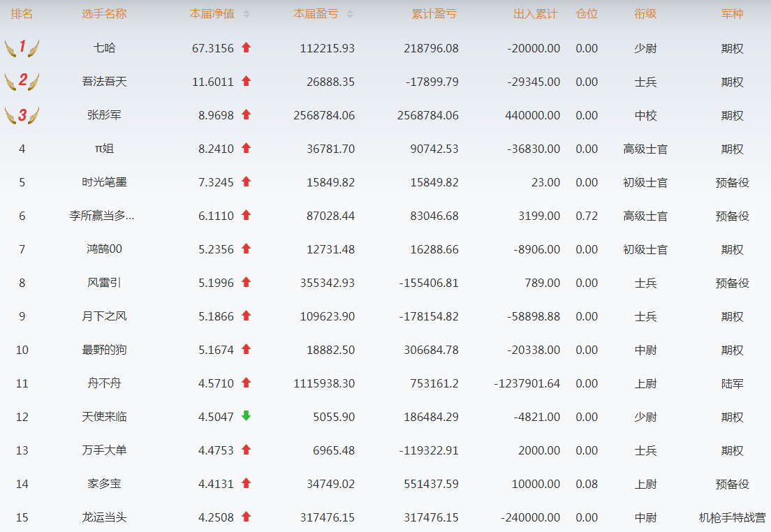Click red up arrow beside 8.9698
The height and width of the screenshot is (532, 771).
click(247, 114)
